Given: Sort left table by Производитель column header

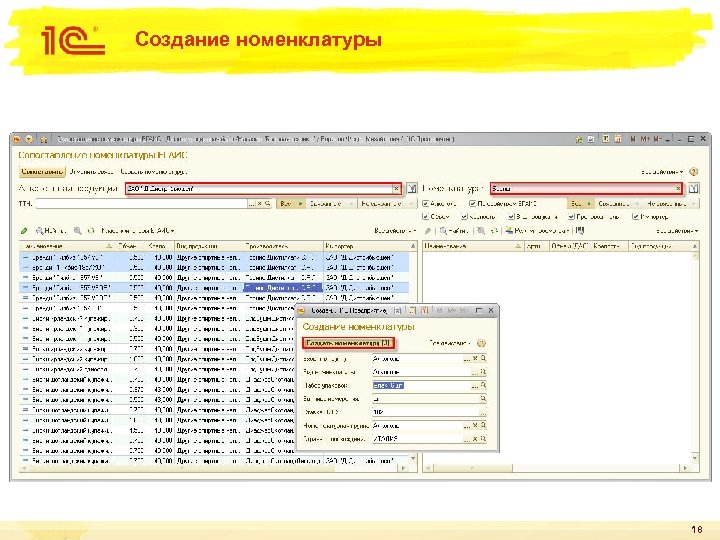Looking at the screenshot, I should (x=283, y=246).
